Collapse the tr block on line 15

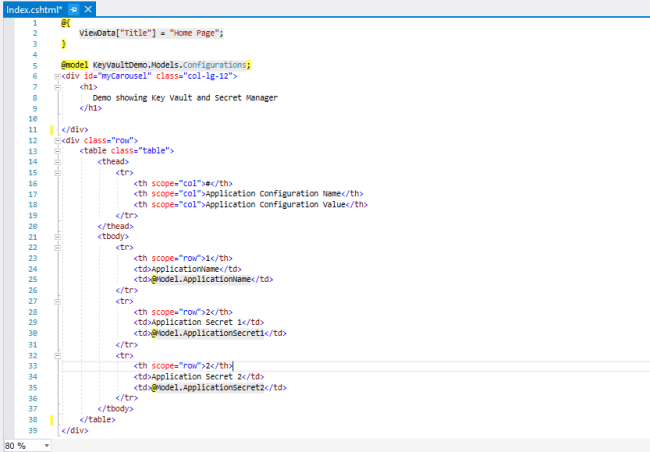pyautogui.click(x=58, y=173)
